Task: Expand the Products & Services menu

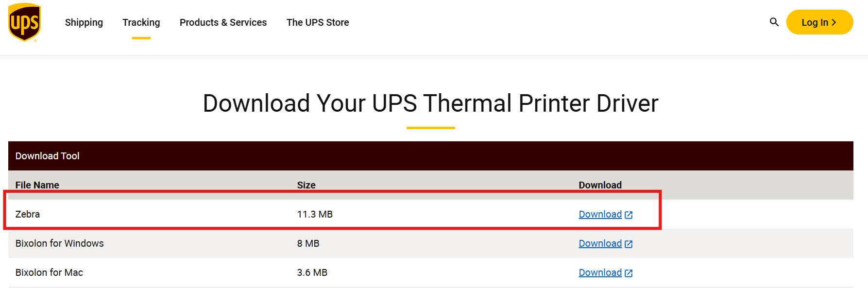Action: (223, 22)
